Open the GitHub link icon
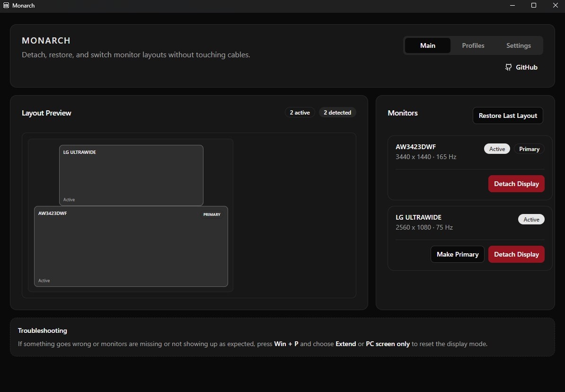The image size is (565, 392). 508,67
